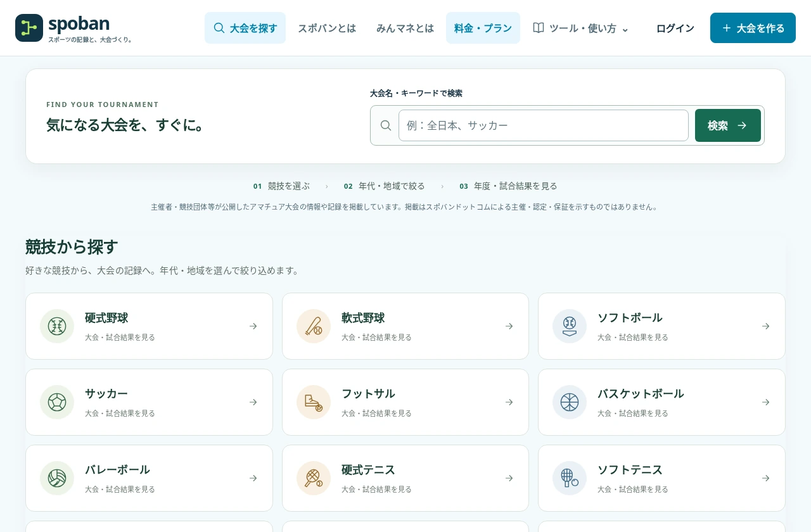The image size is (811, 532).
Task: Click the バスケットボール card title
Action: pos(641,394)
